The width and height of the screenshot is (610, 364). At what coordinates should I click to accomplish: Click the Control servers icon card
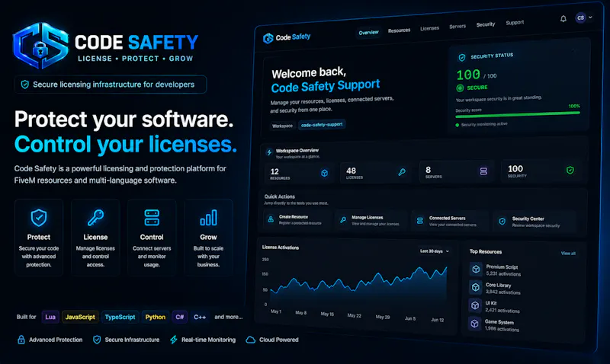(x=152, y=238)
